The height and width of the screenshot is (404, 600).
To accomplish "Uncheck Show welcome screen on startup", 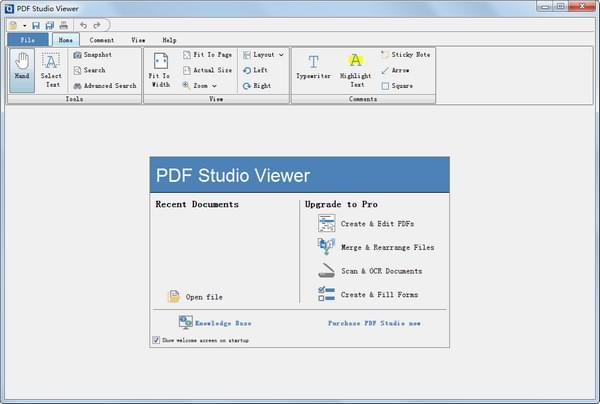I will pyautogui.click(x=156, y=340).
